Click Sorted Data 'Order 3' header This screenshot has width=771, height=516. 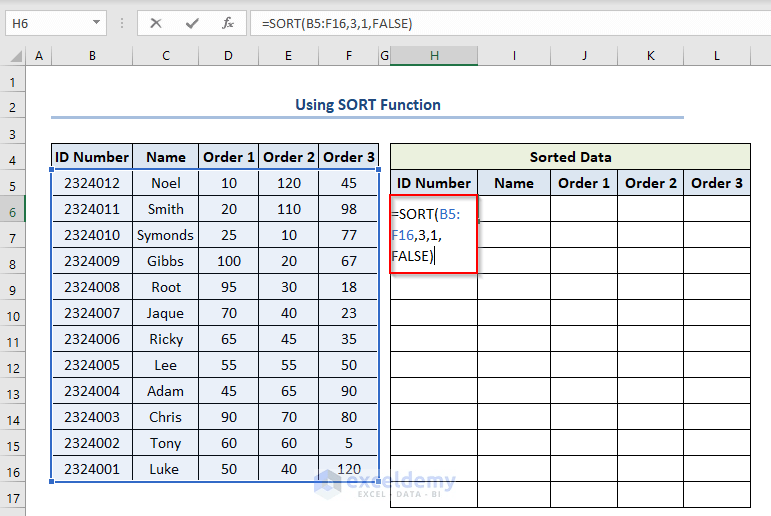(717, 183)
